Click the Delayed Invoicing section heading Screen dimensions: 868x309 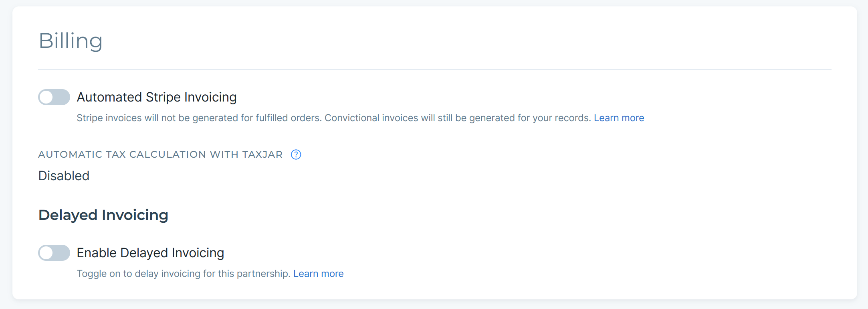103,215
